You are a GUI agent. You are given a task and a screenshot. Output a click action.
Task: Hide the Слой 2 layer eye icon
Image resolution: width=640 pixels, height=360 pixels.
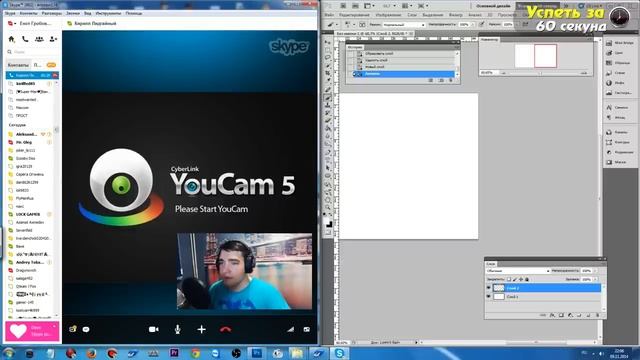(489, 288)
